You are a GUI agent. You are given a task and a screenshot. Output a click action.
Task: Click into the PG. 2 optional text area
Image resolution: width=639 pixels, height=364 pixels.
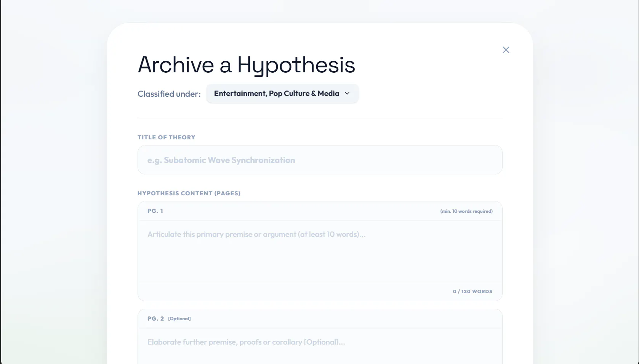320,346
